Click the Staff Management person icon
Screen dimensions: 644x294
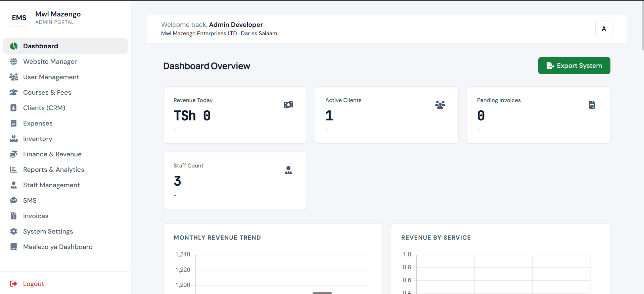click(x=14, y=185)
